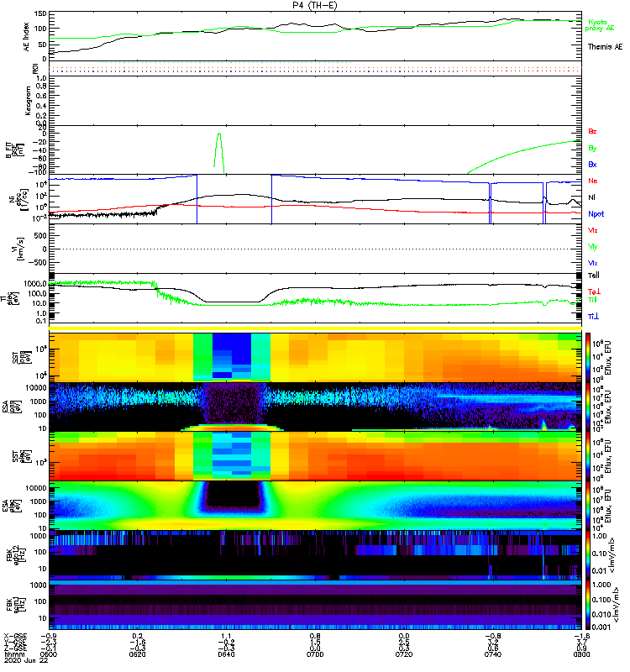
Task: Click the blue Bx legend label
Action: pyautogui.click(x=592, y=164)
